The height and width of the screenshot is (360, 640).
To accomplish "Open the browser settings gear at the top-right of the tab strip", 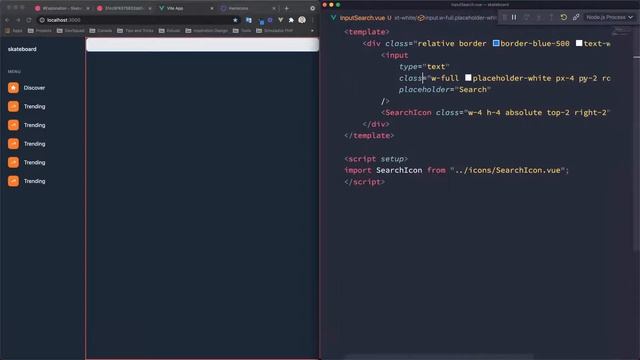I will click(x=313, y=8).
